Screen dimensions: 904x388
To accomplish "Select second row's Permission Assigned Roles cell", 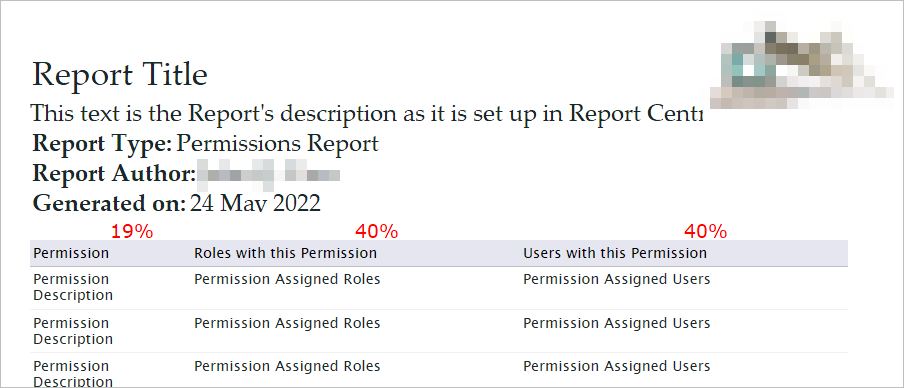I will coord(287,323).
